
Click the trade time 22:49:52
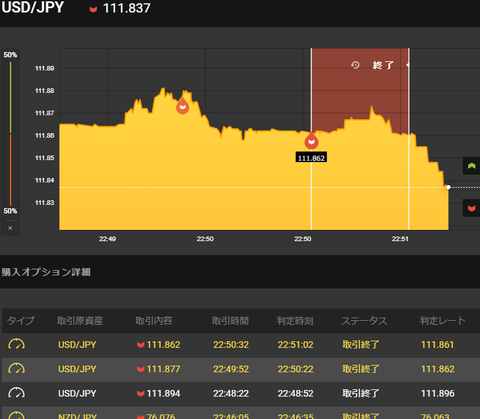pos(231,369)
